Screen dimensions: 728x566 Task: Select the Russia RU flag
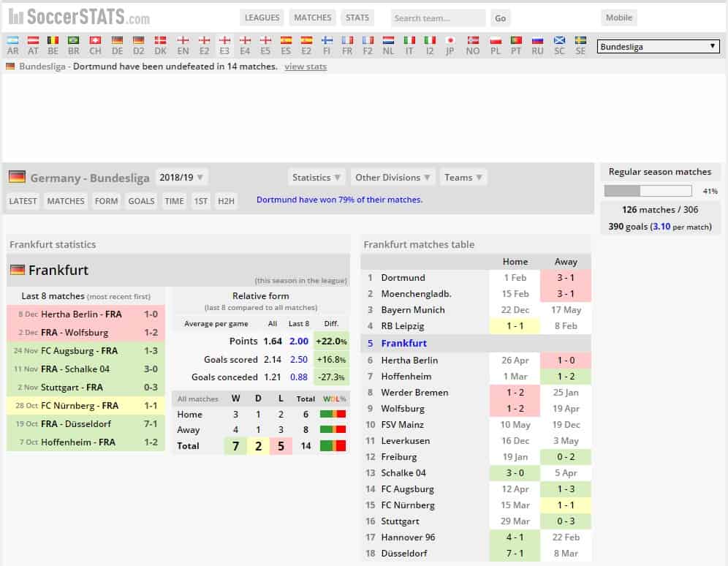click(x=538, y=40)
